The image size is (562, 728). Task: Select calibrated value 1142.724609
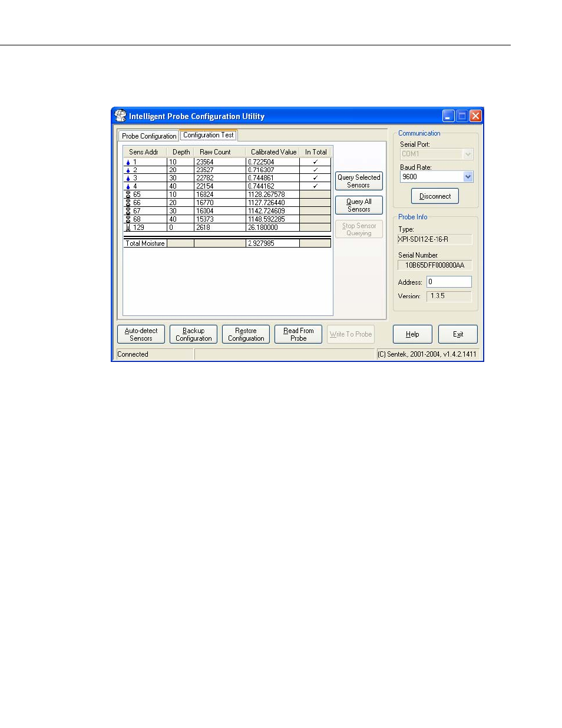272,211
